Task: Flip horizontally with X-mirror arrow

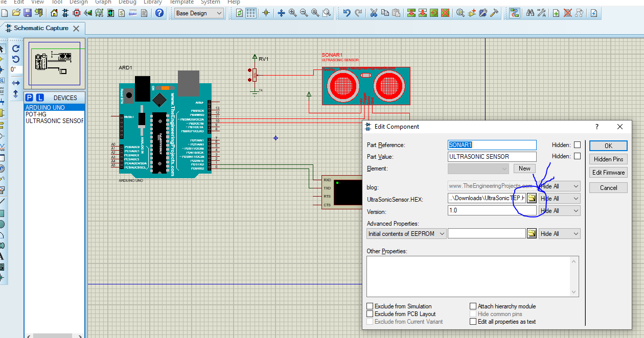Action: click(16, 83)
